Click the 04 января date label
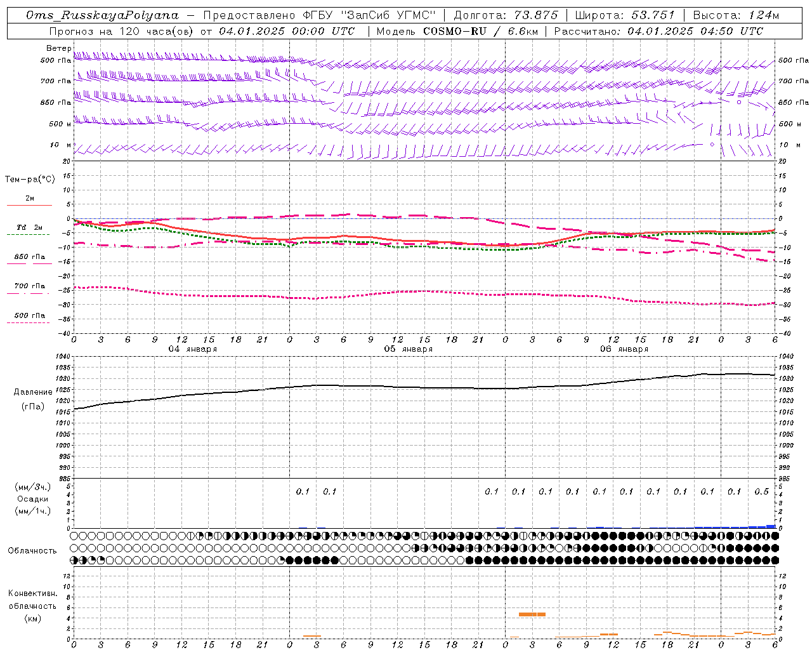 (192, 349)
